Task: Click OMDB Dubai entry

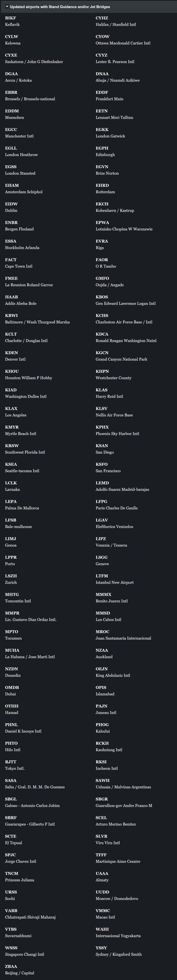Action: pyautogui.click(x=12, y=691)
